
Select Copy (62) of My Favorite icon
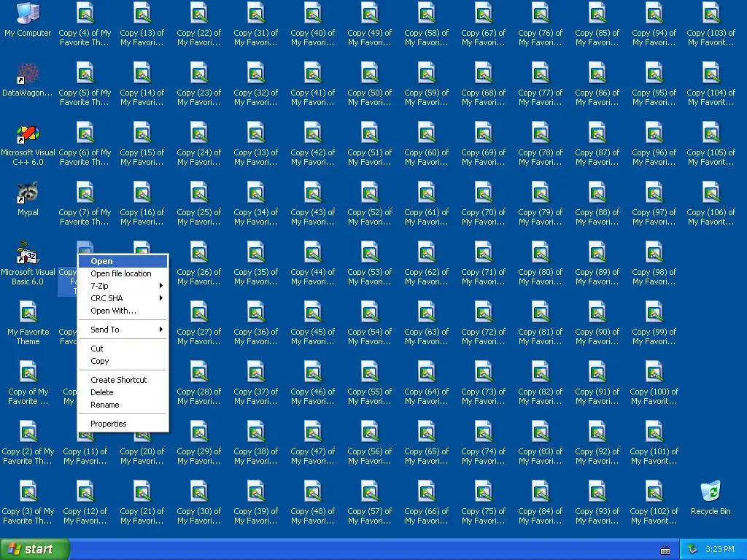point(426,253)
